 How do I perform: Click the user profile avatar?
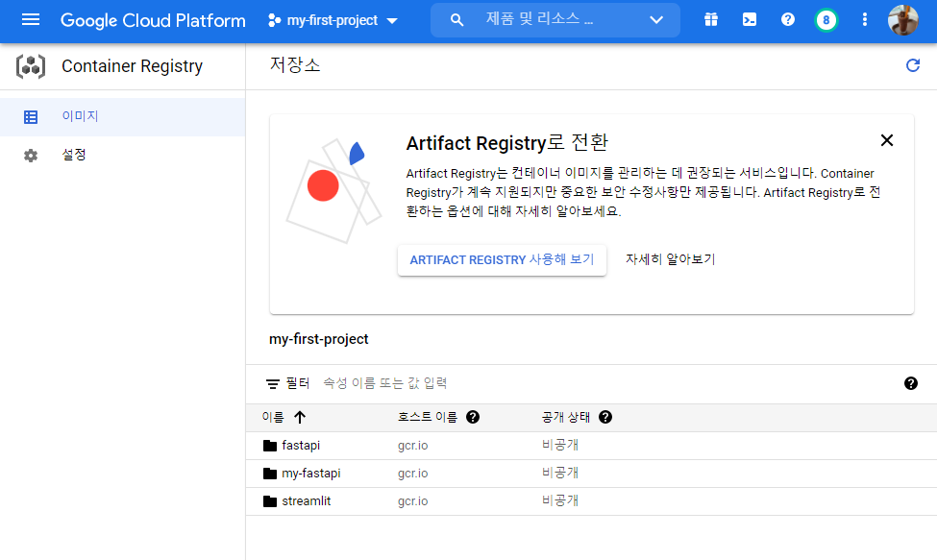pyautogui.click(x=902, y=20)
